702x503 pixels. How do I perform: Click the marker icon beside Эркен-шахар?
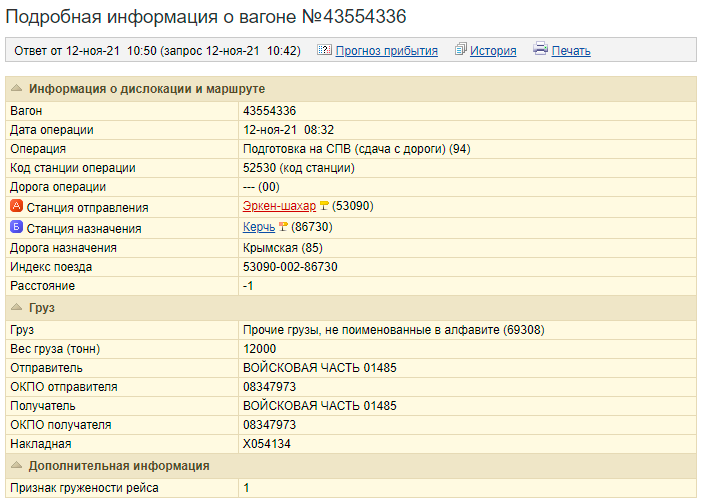324,207
